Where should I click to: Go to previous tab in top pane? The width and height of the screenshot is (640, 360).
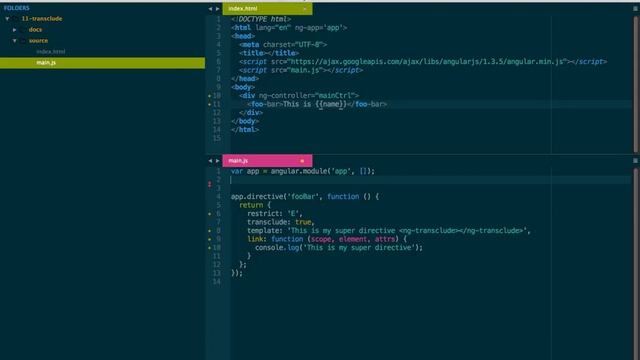click(210, 9)
